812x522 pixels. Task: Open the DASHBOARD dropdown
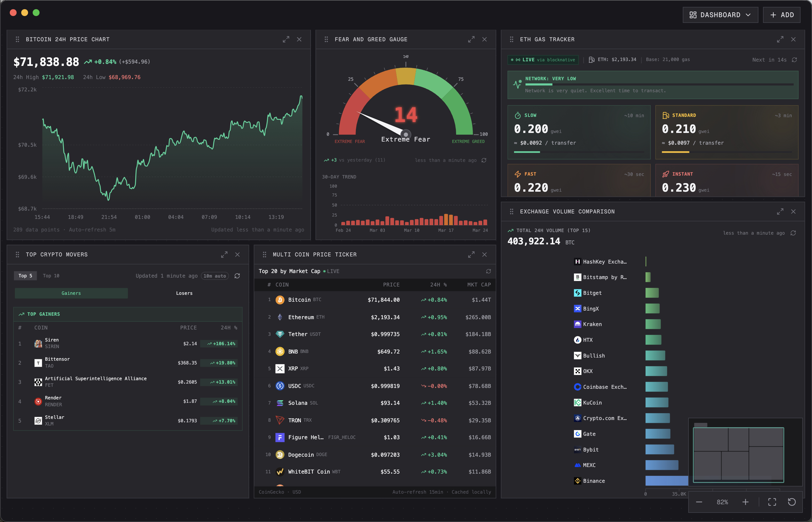coord(720,15)
